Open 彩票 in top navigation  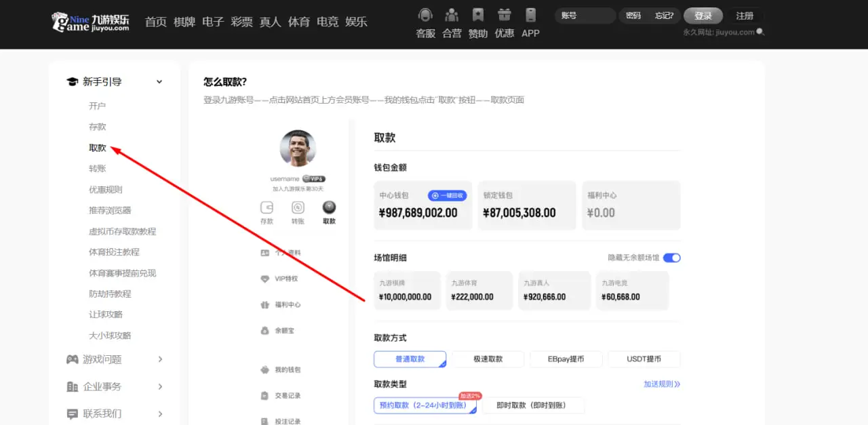coord(241,22)
